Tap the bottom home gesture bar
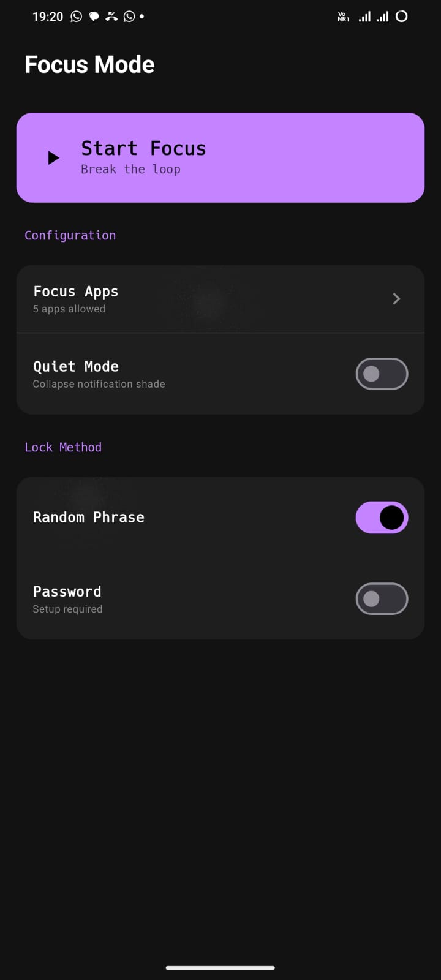The height and width of the screenshot is (980, 441). coord(221,968)
